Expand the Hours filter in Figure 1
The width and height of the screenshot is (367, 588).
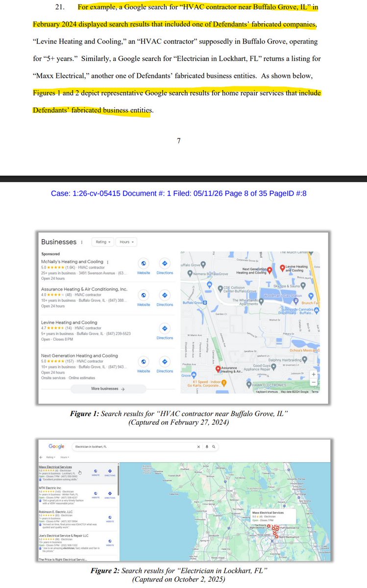tap(126, 242)
